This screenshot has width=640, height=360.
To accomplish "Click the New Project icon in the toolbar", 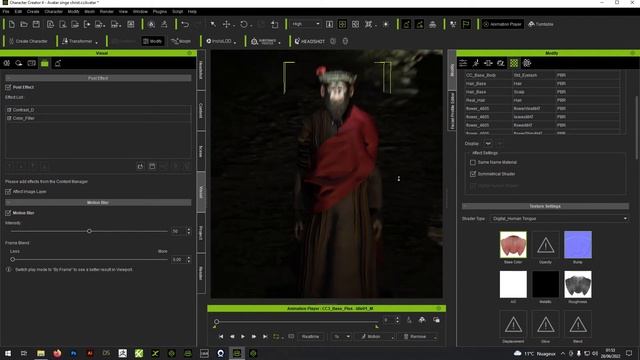I will tap(12, 24).
